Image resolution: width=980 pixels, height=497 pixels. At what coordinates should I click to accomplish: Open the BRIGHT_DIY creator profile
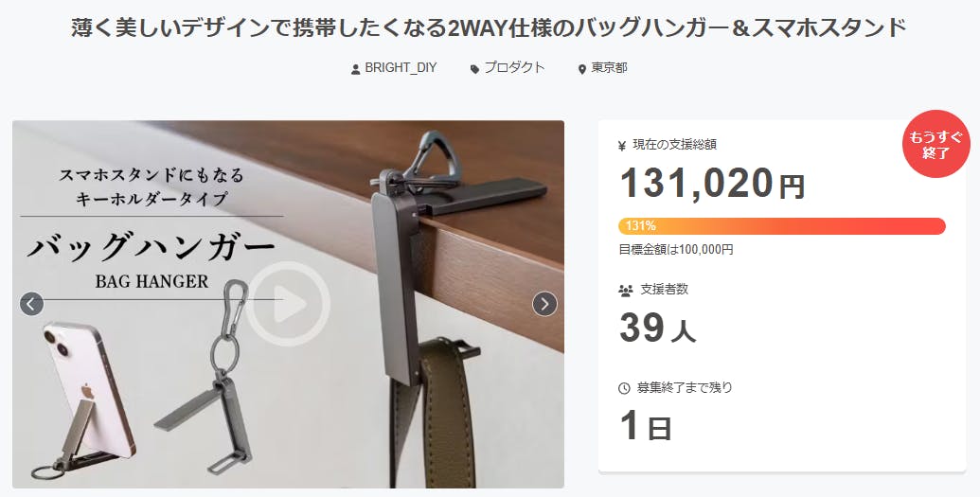click(401, 68)
